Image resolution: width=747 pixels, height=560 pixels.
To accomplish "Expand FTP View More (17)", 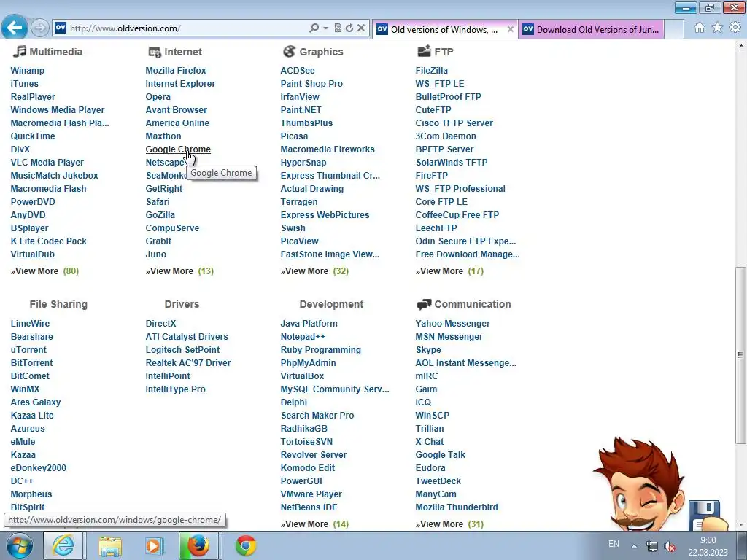I will pos(449,271).
